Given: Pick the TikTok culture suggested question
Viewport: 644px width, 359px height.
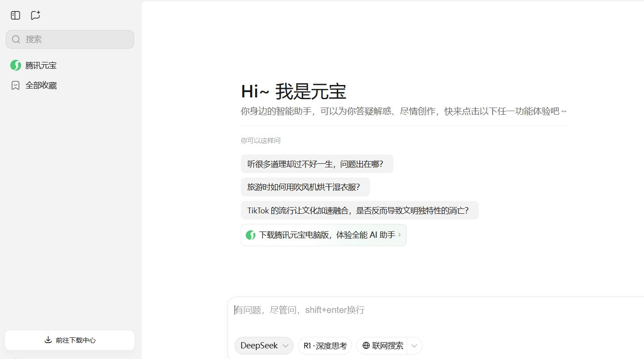Looking at the screenshot, I should click(359, 210).
